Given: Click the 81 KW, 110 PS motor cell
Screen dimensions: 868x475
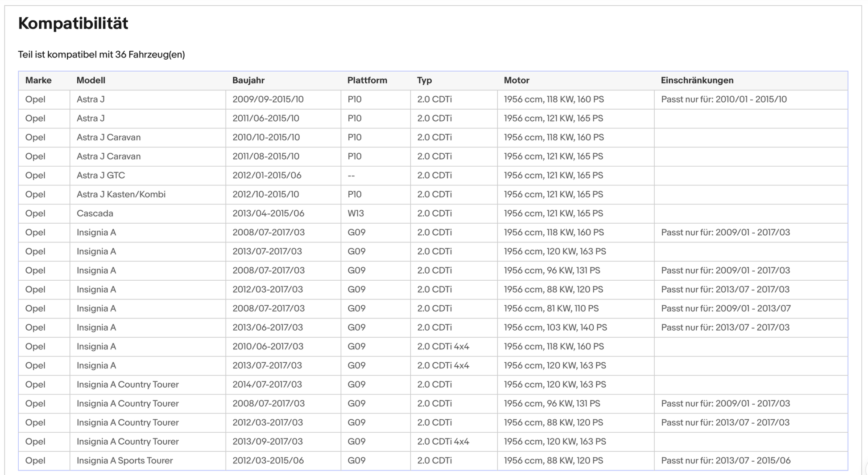Looking at the screenshot, I should (575, 308).
